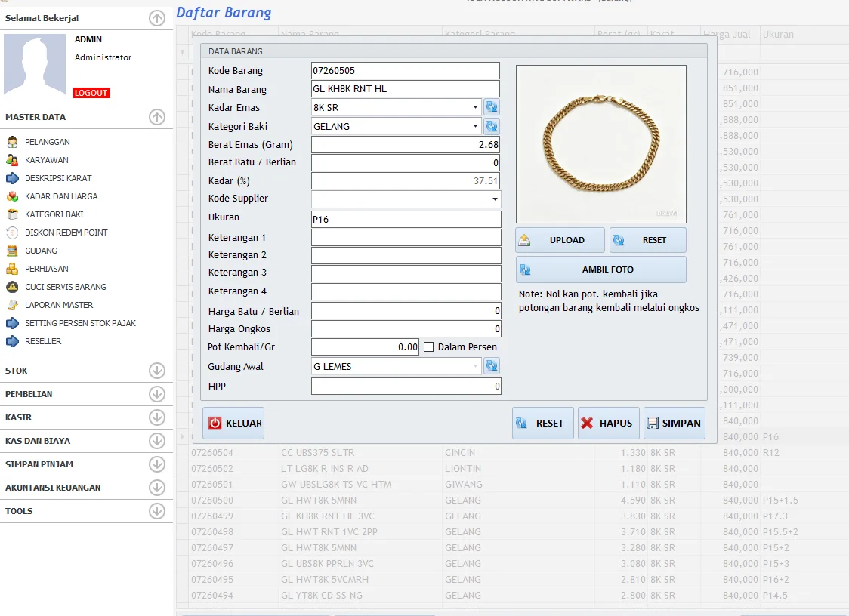
Task: Expand the STOK section arrow
Action: [x=157, y=371]
